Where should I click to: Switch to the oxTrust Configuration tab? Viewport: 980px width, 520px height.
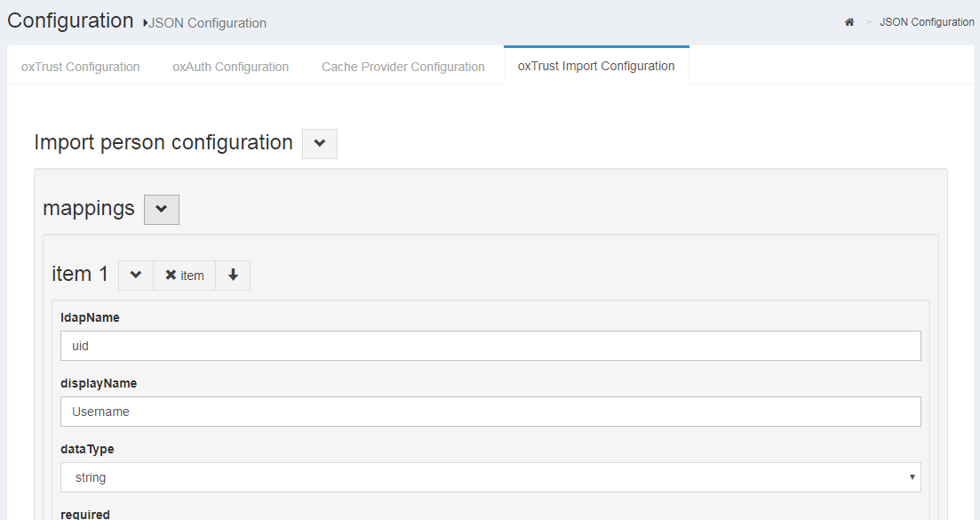pos(81,67)
